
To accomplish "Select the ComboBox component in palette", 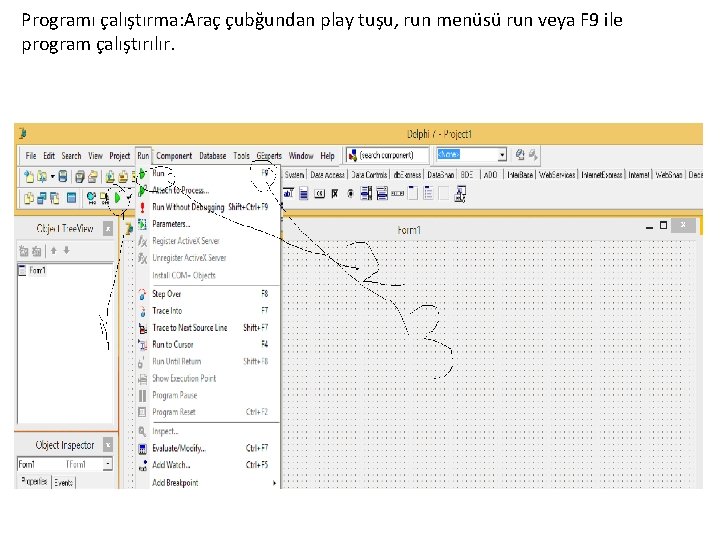I will (x=382, y=193).
